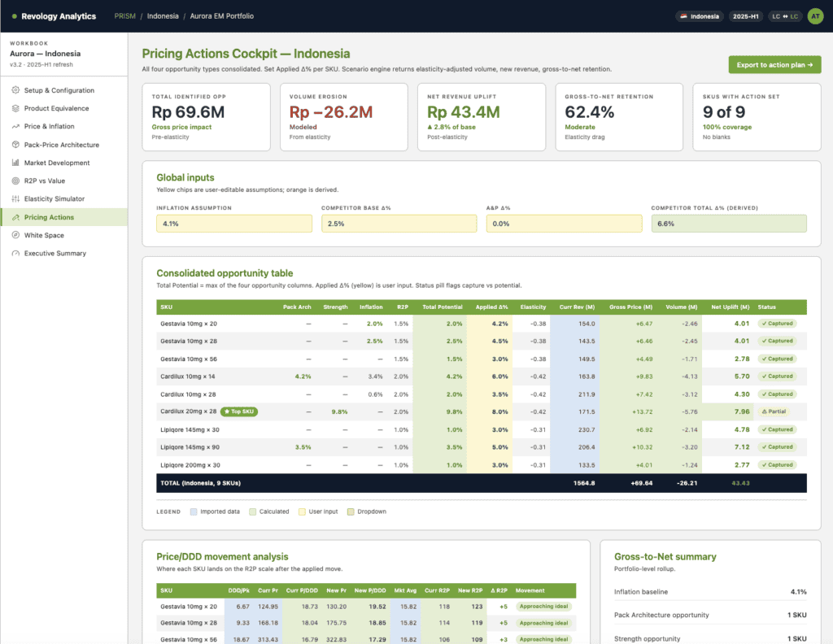Screen dimensions: 833x644
Task: Click the Elasticity column header
Action: pos(533,307)
